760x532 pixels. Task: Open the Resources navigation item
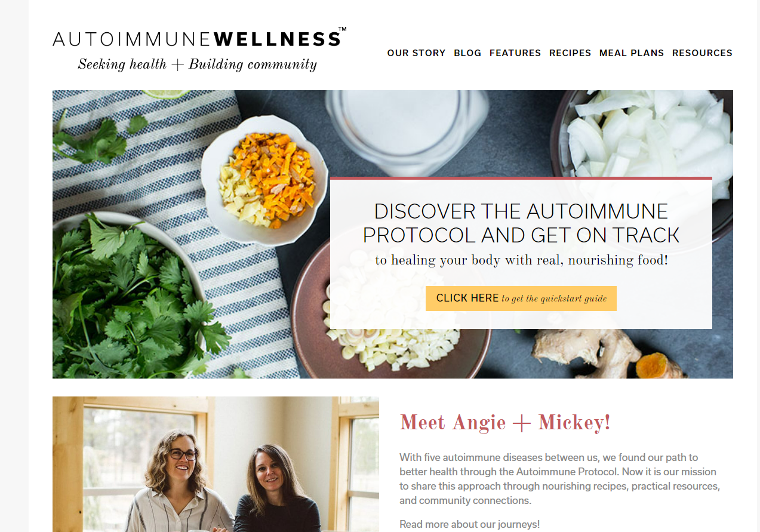pyautogui.click(x=702, y=53)
